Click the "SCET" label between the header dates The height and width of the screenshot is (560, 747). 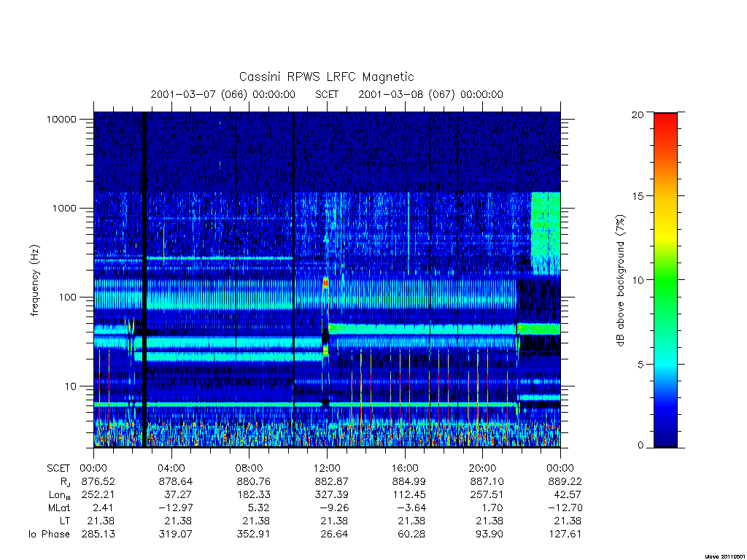[327, 94]
